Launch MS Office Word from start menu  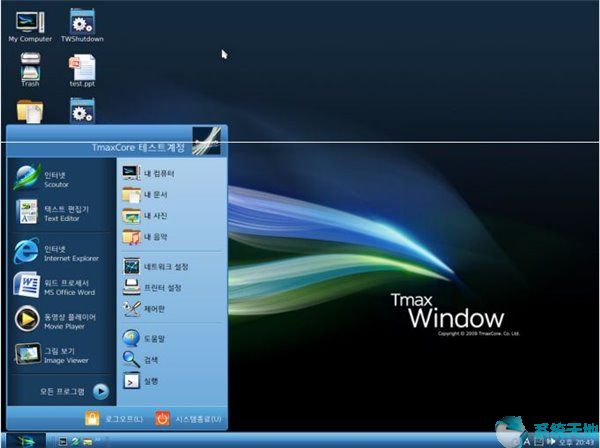(54, 286)
